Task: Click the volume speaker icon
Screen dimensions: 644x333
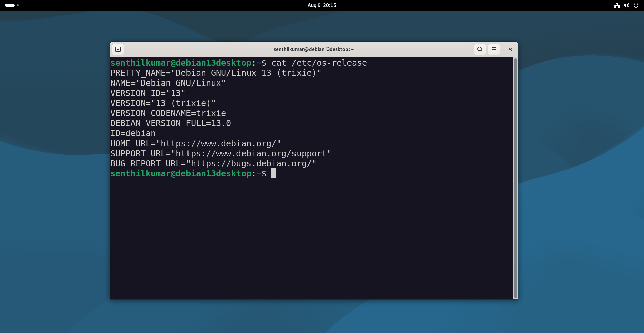Action: pos(626,5)
